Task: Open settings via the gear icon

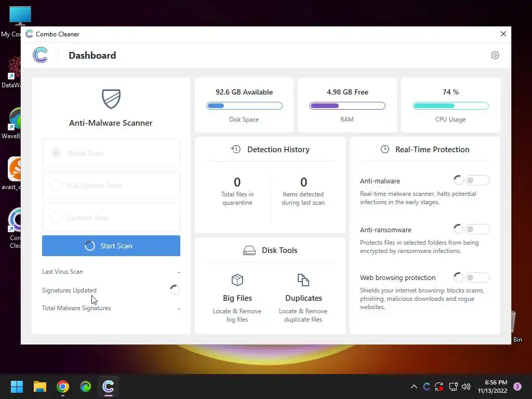Action: pos(495,55)
